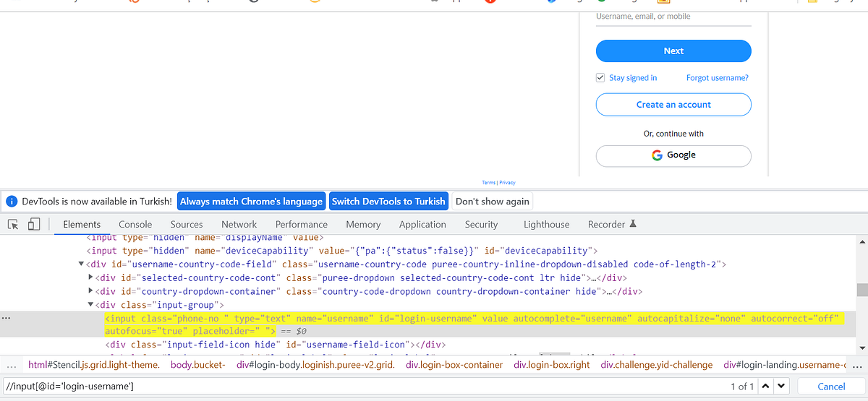This screenshot has width=868, height=401.
Task: Click the Elements panel vertical scrollbar thumb
Action: tap(861, 290)
